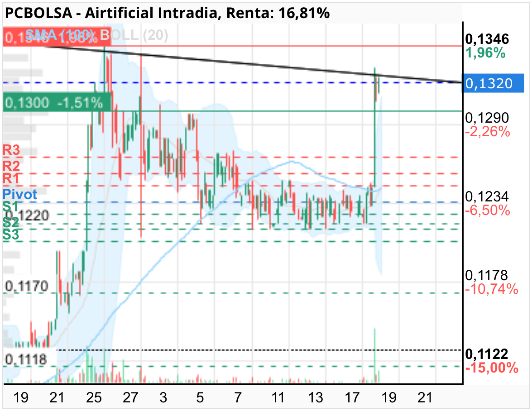Click the date label 11 on the time axis
Viewport: 532px width, 411px height.
278,397
